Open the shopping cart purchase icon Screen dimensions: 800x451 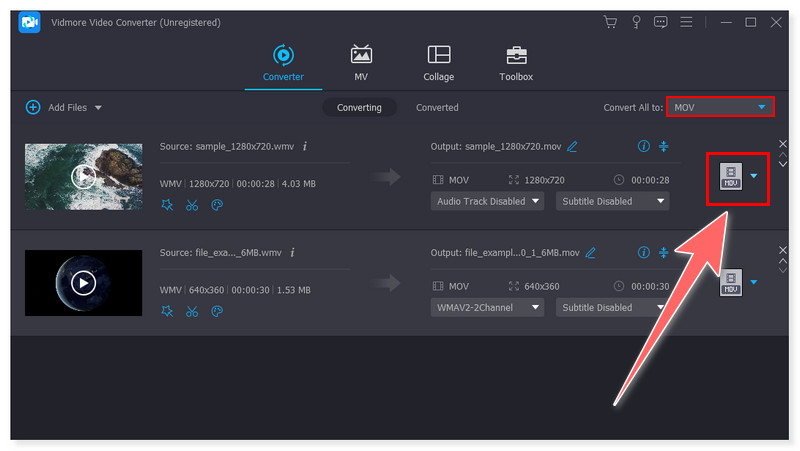[x=610, y=22]
